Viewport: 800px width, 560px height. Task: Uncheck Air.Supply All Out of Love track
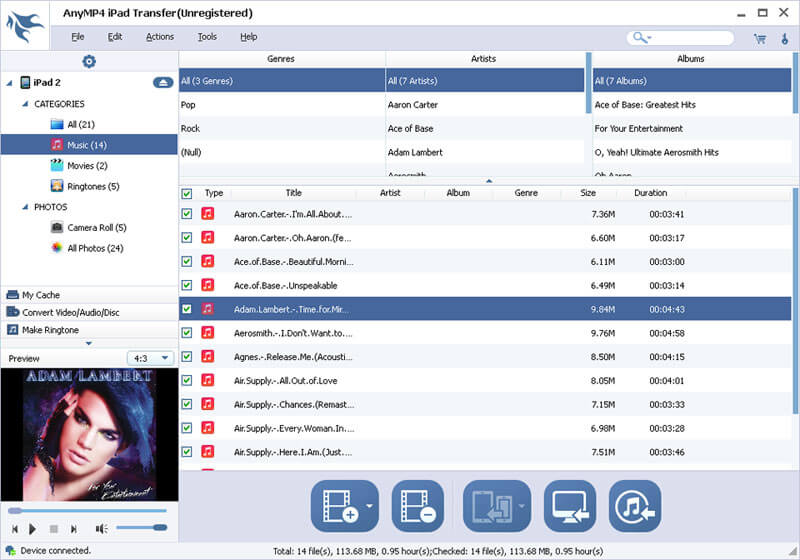[x=187, y=380]
